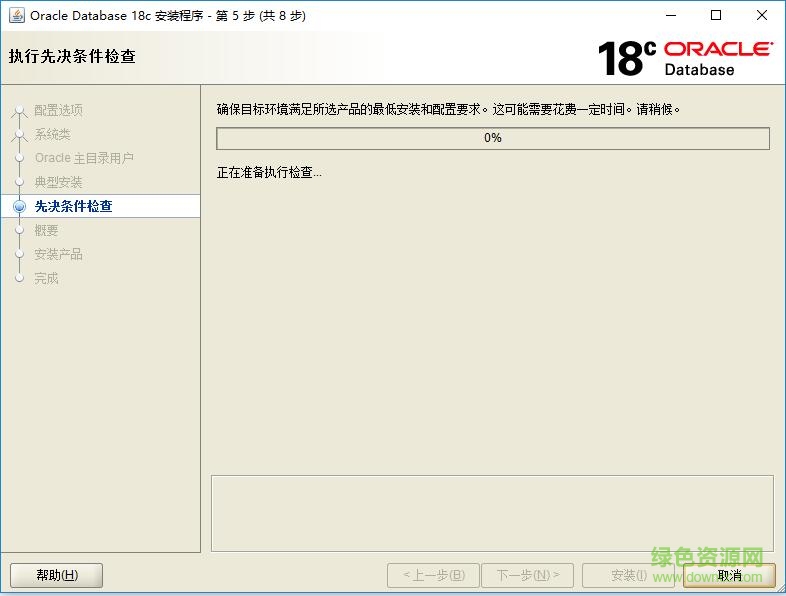This screenshot has height=596, width=786.
Task: Maximize the Oracle installer window
Action: 716,16
